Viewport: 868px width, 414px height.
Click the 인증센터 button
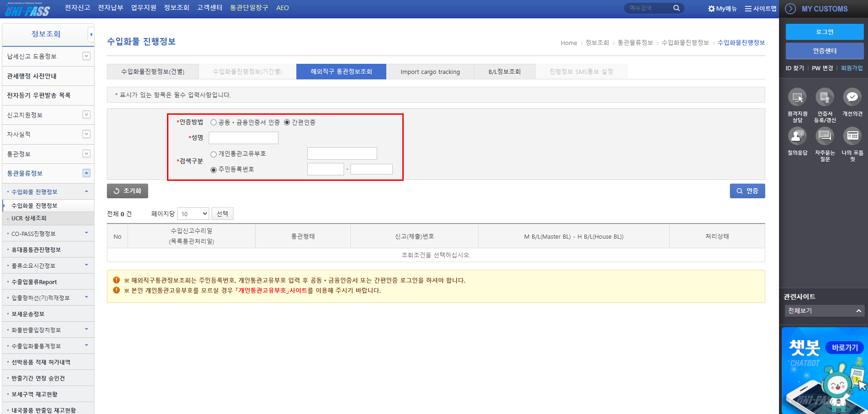(x=824, y=51)
